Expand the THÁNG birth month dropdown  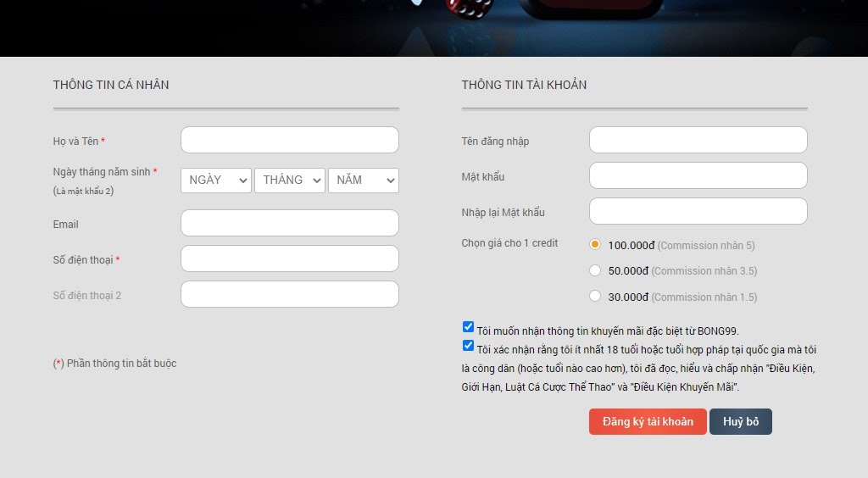[289, 181]
